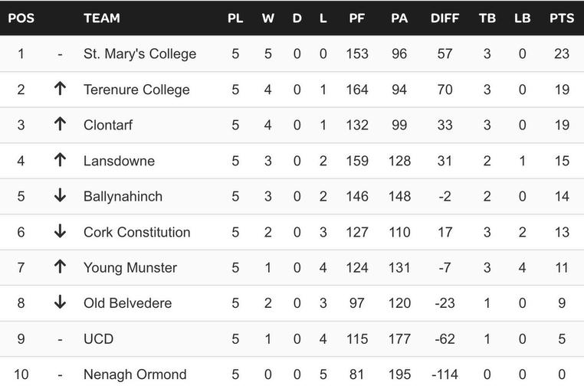Image resolution: width=584 pixels, height=392 pixels.
Task: Click the down arrow beside Ballynahinch
Action: coord(60,195)
